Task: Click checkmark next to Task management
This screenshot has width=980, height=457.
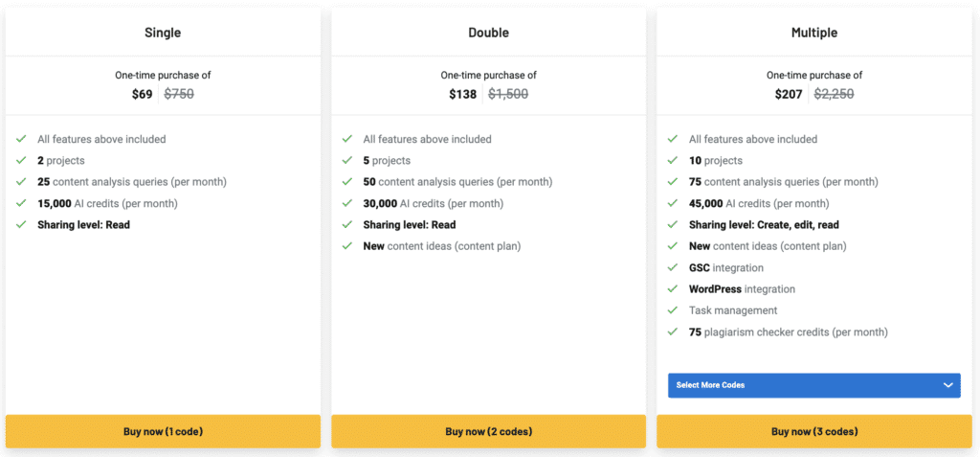Action: tap(673, 310)
